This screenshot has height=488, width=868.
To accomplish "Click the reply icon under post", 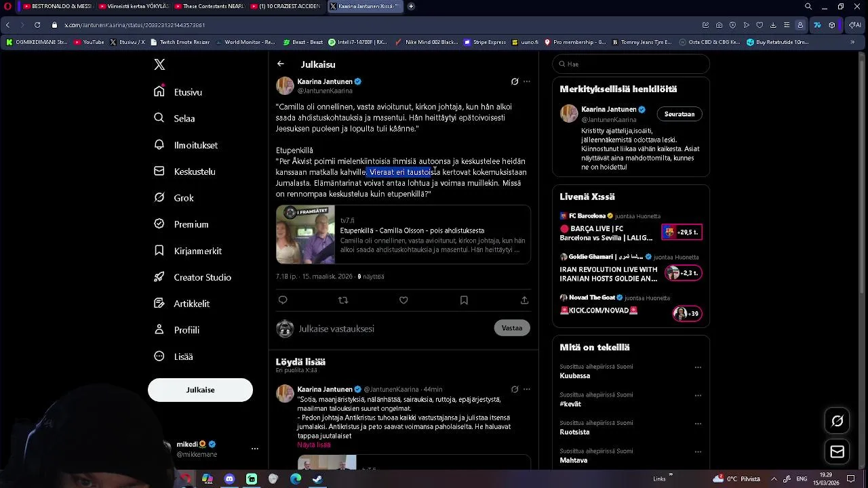I will point(283,300).
